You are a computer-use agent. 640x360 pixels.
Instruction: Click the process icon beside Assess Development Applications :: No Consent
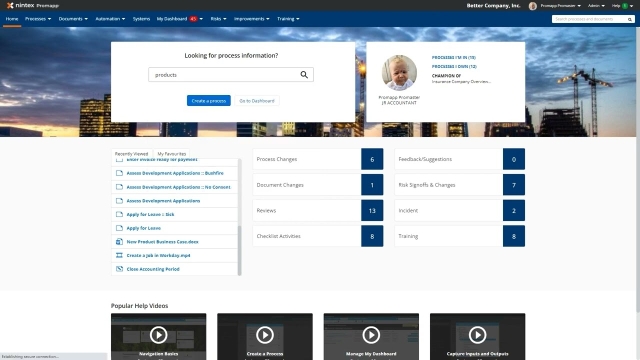click(119, 187)
